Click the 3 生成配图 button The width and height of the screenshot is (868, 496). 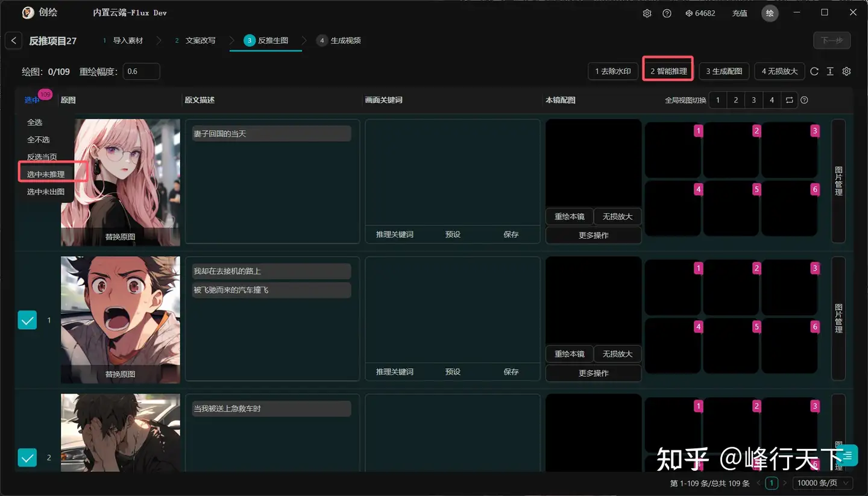pyautogui.click(x=724, y=71)
